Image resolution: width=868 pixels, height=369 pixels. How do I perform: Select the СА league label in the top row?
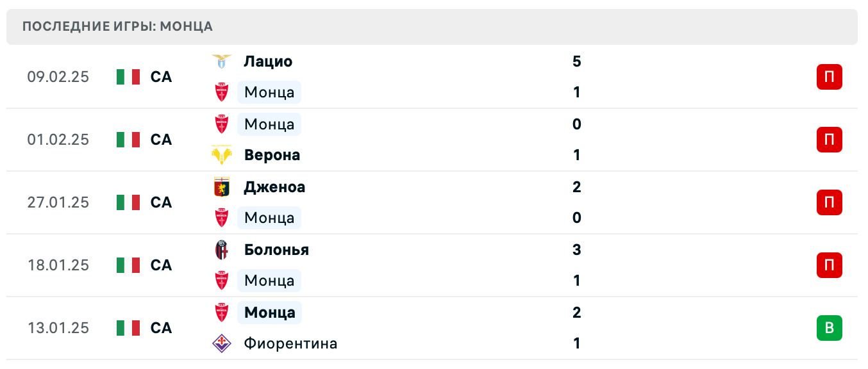[161, 76]
